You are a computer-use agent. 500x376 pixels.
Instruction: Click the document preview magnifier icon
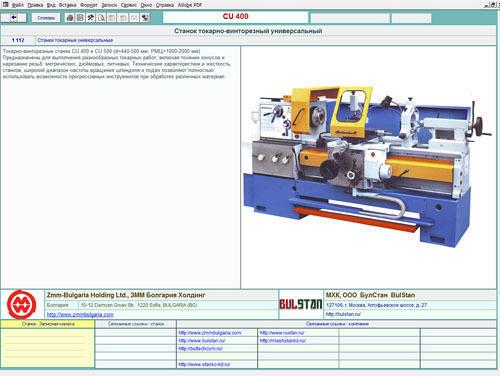point(101,18)
